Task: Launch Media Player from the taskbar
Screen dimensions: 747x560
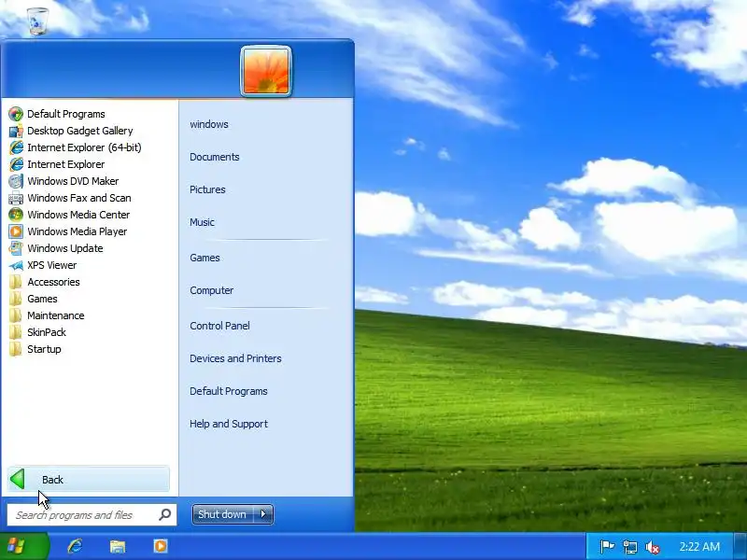Action: [x=161, y=546]
